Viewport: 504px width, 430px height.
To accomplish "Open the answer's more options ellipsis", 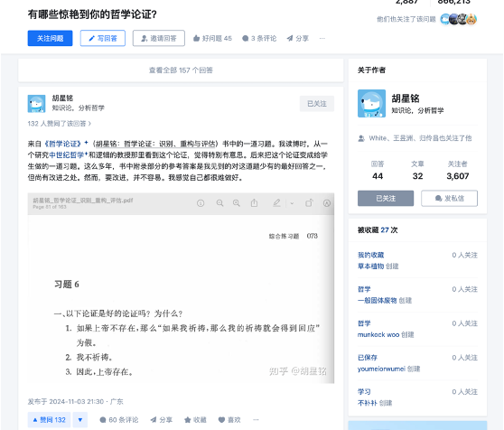I will click(x=256, y=420).
